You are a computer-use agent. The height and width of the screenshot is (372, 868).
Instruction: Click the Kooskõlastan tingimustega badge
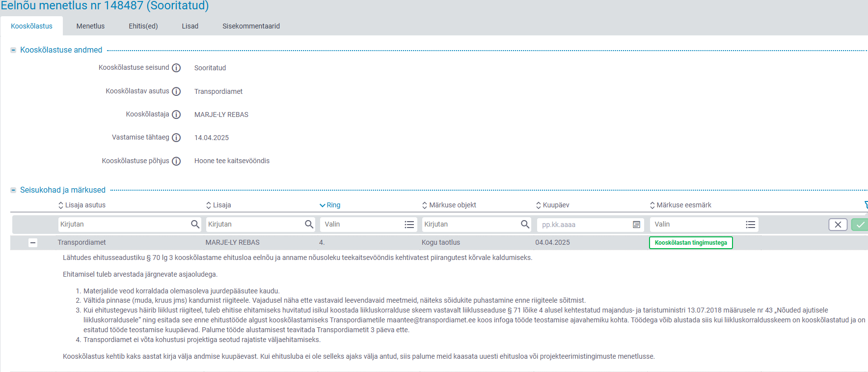pyautogui.click(x=691, y=243)
